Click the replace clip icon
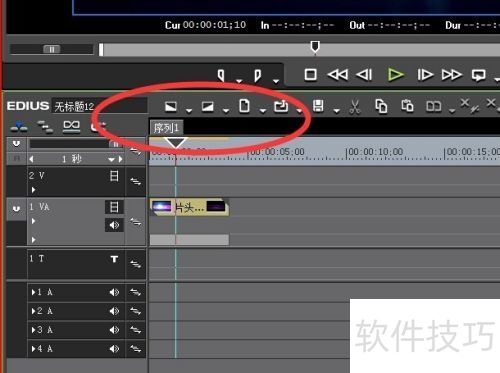 [x=433, y=107]
